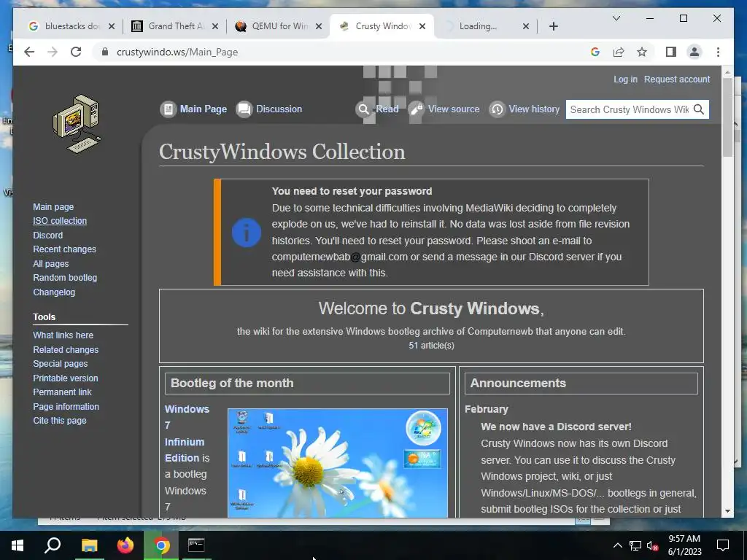Go back using browser back arrow
Screen dimensions: 747x560
tap(29, 52)
